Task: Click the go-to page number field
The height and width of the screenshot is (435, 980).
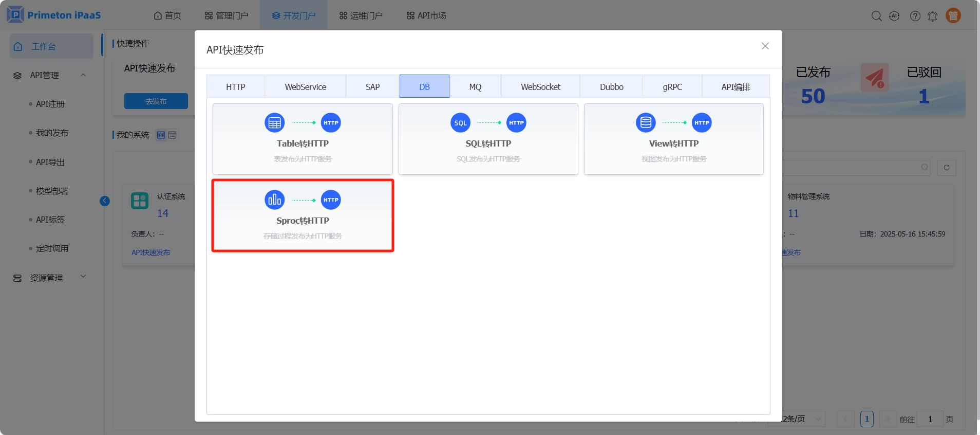Action: (x=929, y=419)
